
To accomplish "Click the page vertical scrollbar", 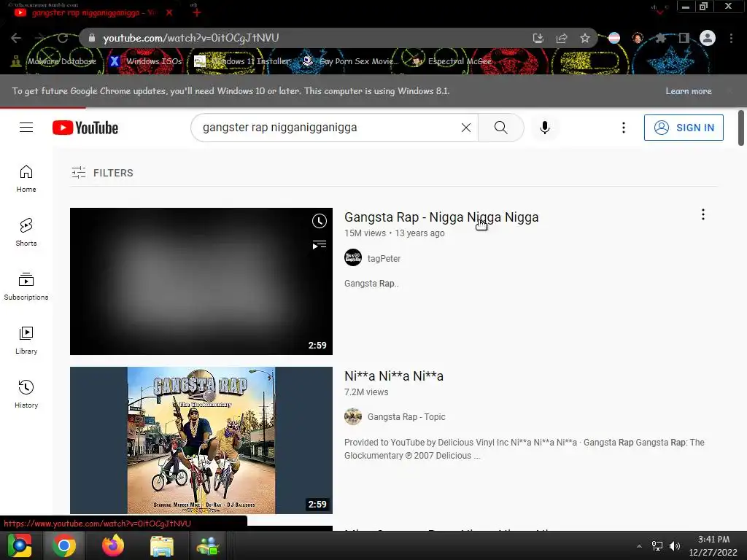I will tap(741, 128).
